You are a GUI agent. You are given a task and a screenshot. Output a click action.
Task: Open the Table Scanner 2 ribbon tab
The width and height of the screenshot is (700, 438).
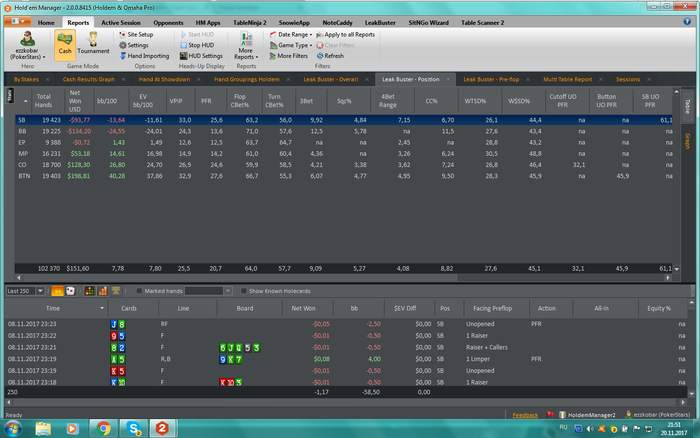click(x=483, y=22)
